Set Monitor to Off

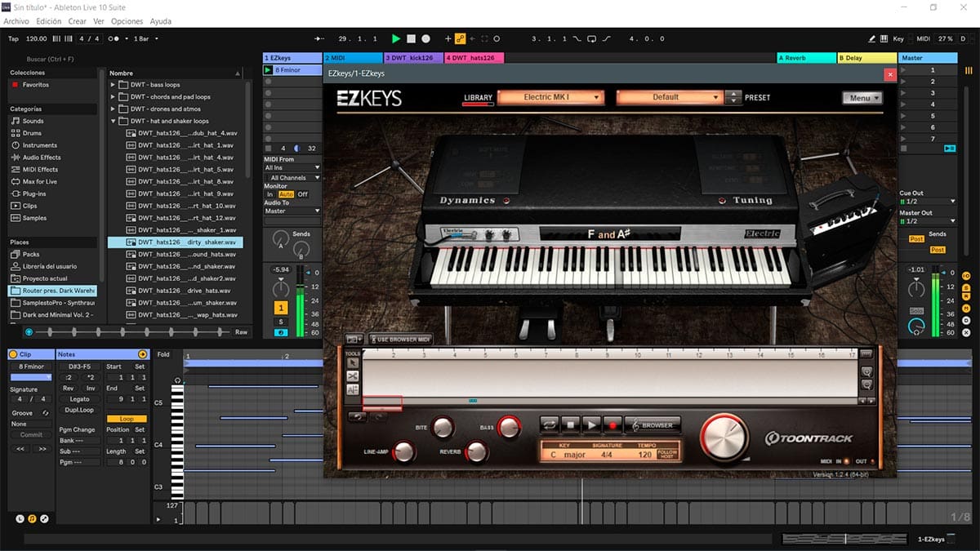[303, 194]
